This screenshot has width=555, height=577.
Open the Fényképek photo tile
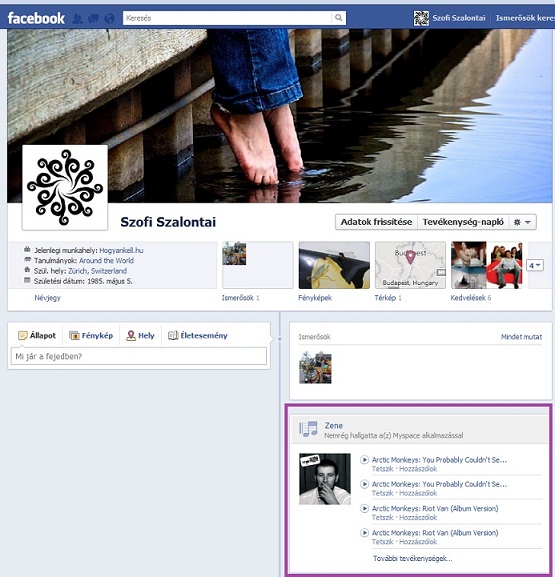(x=334, y=265)
